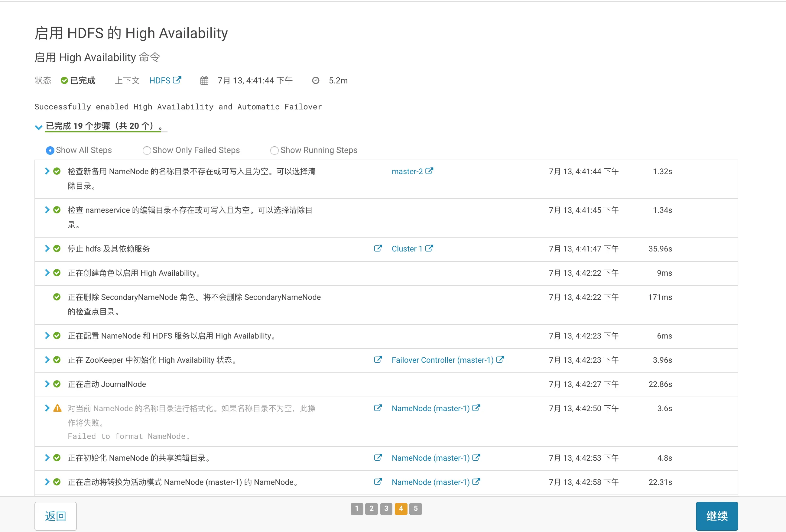Image resolution: width=786 pixels, height=532 pixels.
Task: Click external link icon after Cluster 1
Action: click(429, 248)
